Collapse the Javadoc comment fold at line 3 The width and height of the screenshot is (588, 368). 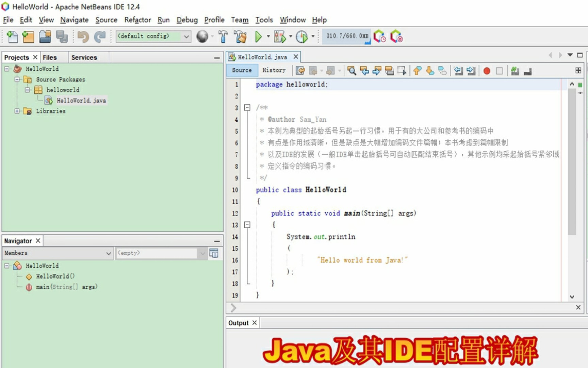tap(247, 107)
